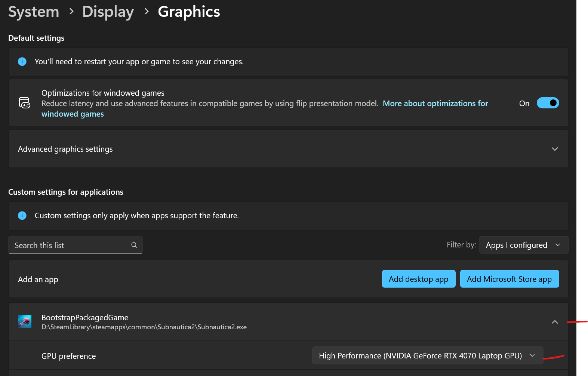Click the Add an app label

pos(38,280)
